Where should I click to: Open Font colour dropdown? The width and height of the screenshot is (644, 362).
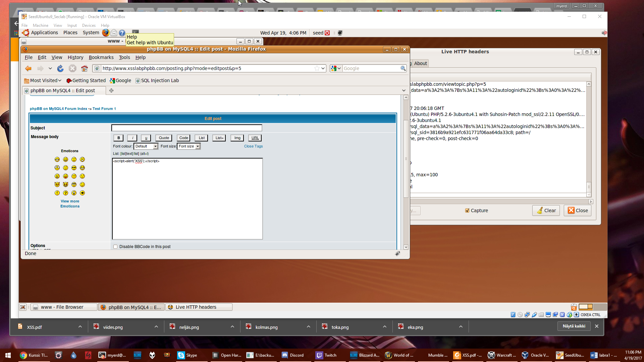[x=146, y=146]
